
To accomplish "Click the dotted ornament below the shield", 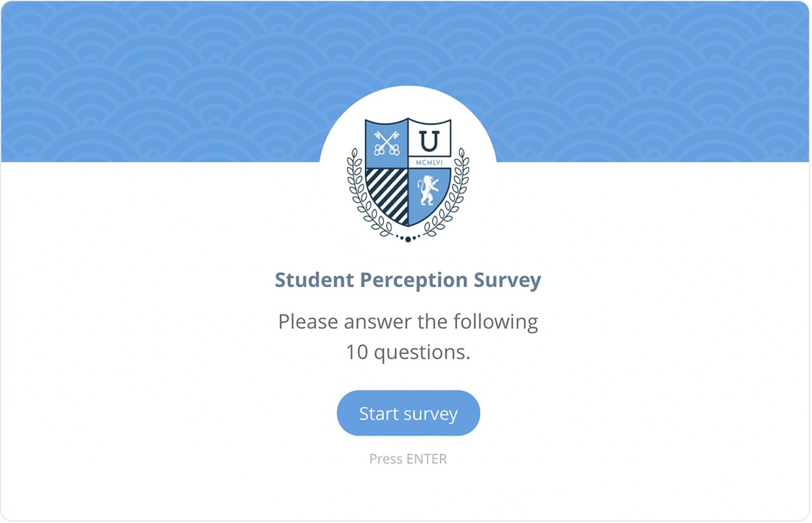I will tap(408, 238).
